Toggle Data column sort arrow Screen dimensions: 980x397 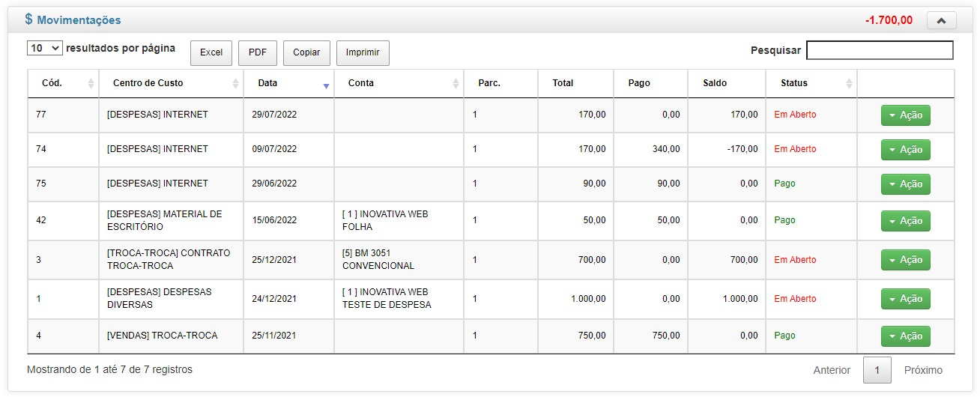coord(326,86)
